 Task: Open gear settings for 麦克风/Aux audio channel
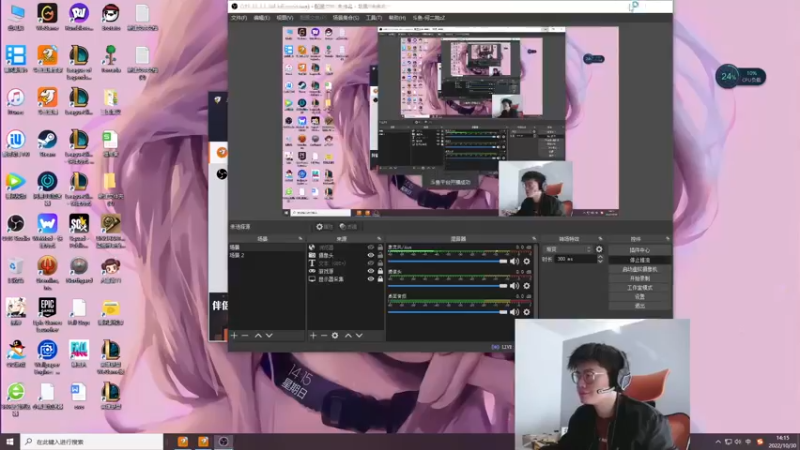point(527,261)
